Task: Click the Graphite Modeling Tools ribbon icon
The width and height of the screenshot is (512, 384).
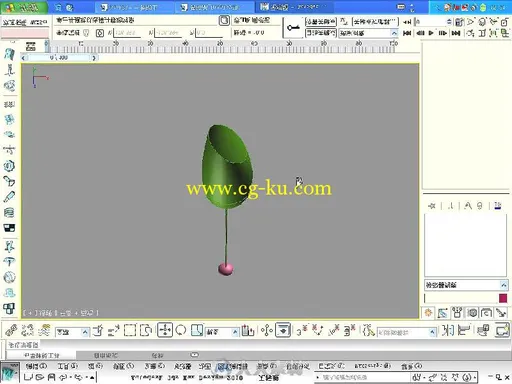Action: coord(502,331)
